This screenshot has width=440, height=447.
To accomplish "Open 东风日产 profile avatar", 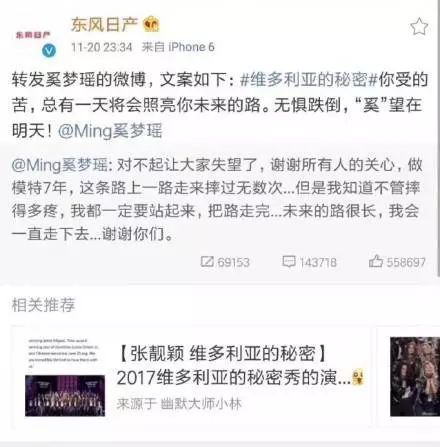I will [x=34, y=37].
